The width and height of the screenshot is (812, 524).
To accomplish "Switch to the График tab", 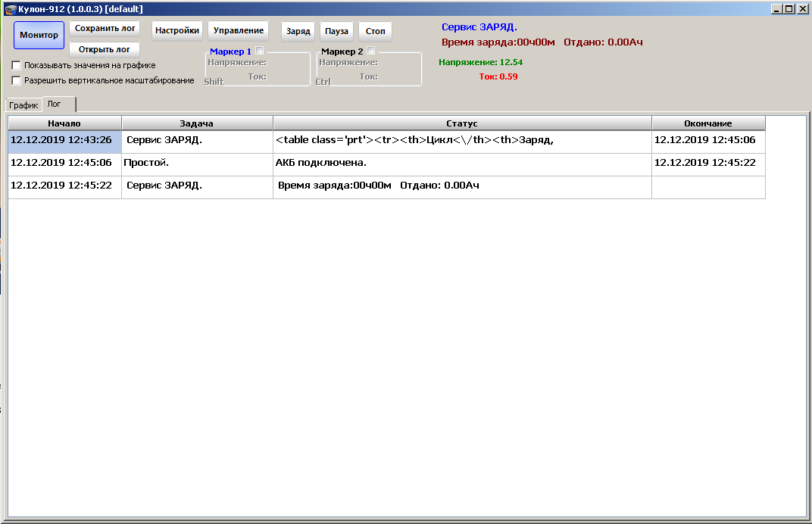I will point(23,105).
